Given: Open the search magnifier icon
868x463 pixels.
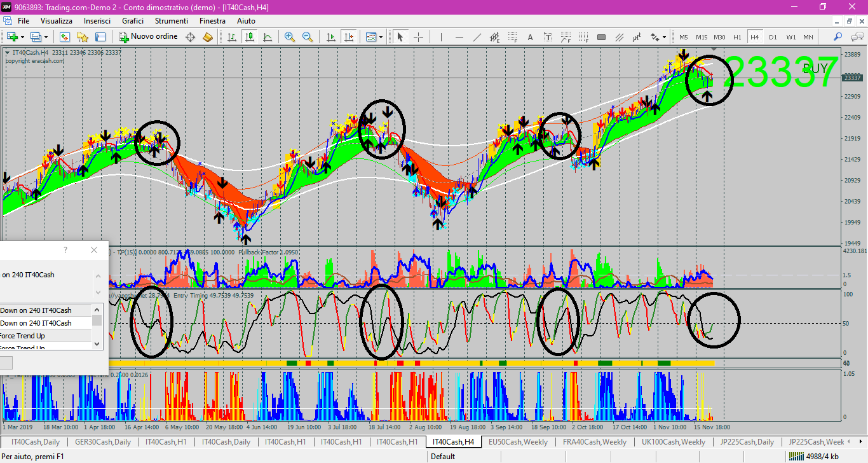Looking at the screenshot, I should click(x=838, y=37).
